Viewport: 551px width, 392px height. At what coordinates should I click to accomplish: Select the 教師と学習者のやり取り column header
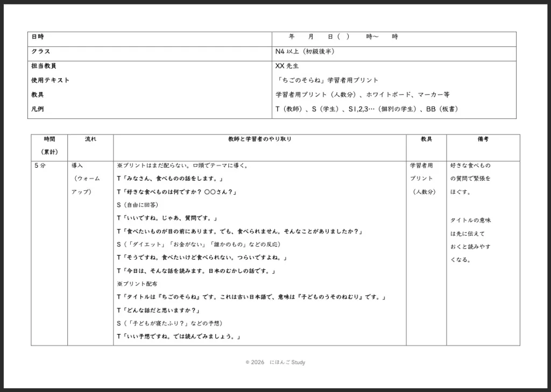click(x=260, y=139)
